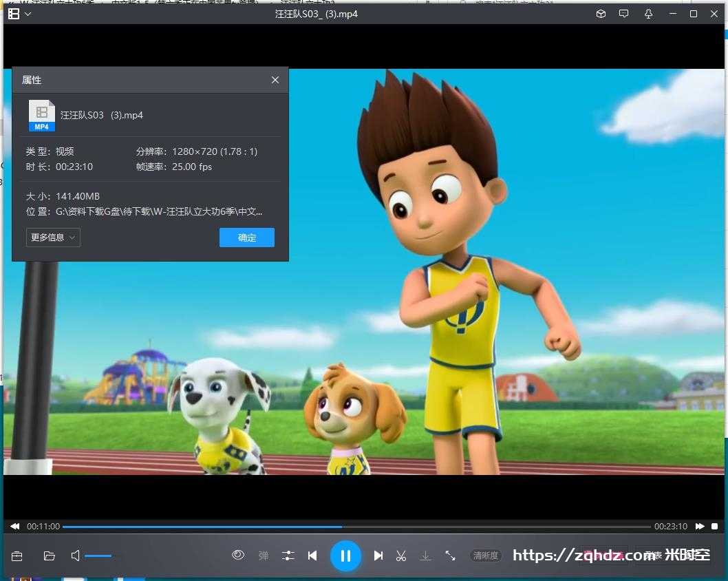Stop playback with the square stop button

tap(714, 526)
